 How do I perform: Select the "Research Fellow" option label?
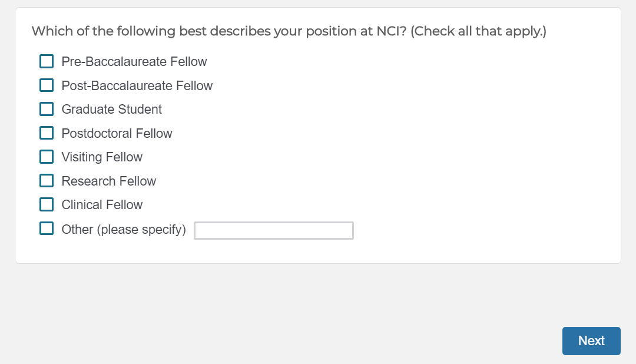click(x=109, y=181)
